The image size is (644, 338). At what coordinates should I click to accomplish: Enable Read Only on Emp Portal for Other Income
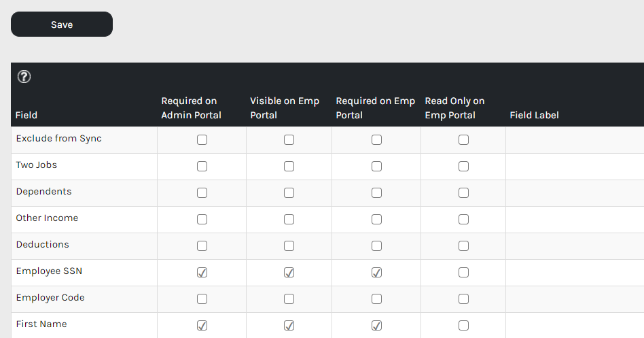[463, 220]
